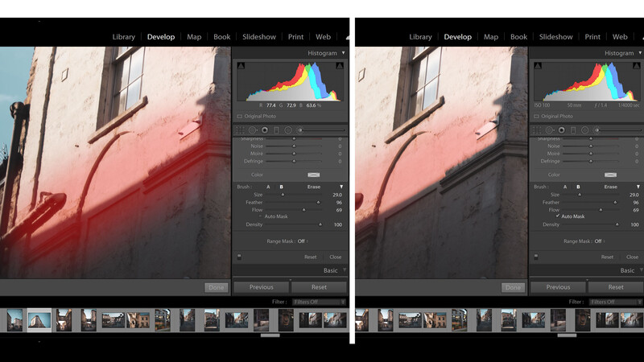Viewport: 644px width, 362px height.
Task: Click Moire slider handle in right window
Action: (x=591, y=154)
